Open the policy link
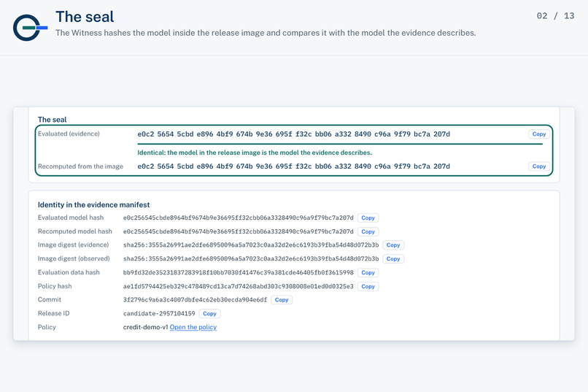The height and width of the screenshot is (392, 588). click(x=193, y=327)
